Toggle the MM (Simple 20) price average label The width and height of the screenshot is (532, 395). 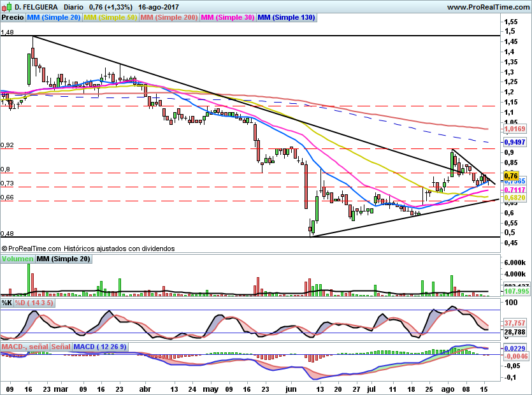coord(54,18)
